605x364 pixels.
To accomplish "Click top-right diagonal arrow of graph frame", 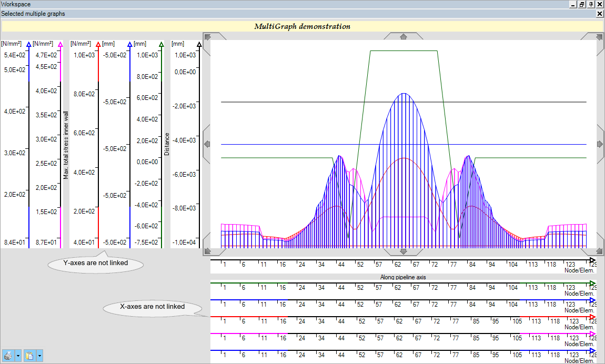I will 599,37.
